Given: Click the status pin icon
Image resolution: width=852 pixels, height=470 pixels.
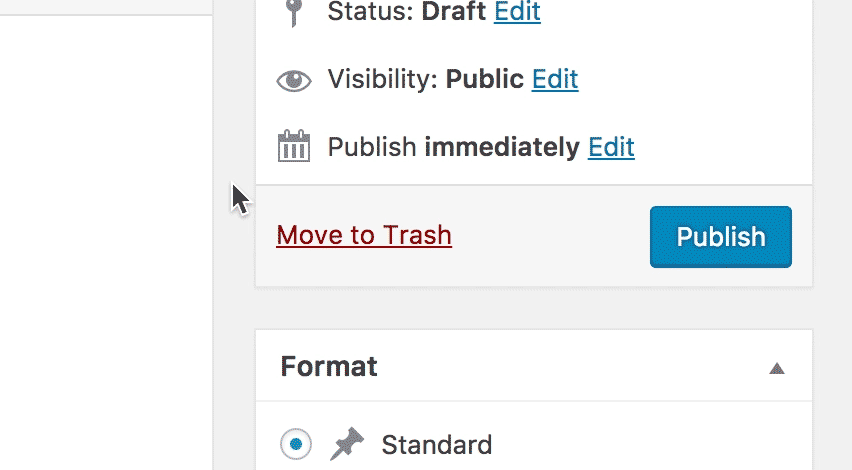Looking at the screenshot, I should point(294,12).
